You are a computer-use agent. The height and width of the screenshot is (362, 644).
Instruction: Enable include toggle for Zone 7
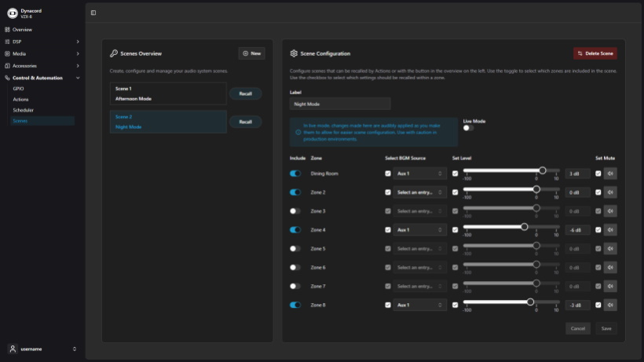pos(295,286)
